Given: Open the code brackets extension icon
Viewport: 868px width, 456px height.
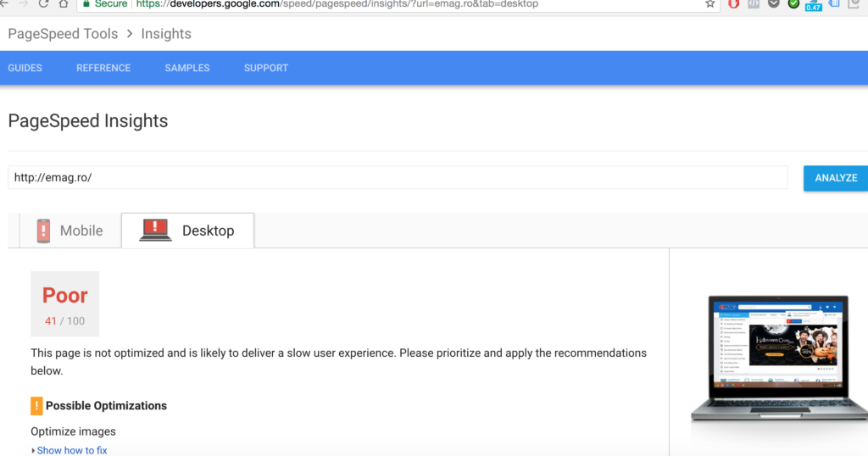Looking at the screenshot, I should point(753,4).
